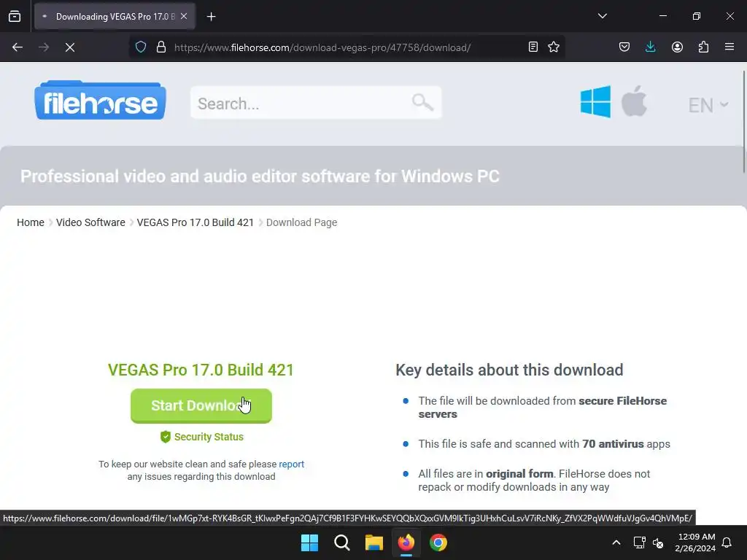Click the 70 antivirus bullet text

coord(544,444)
